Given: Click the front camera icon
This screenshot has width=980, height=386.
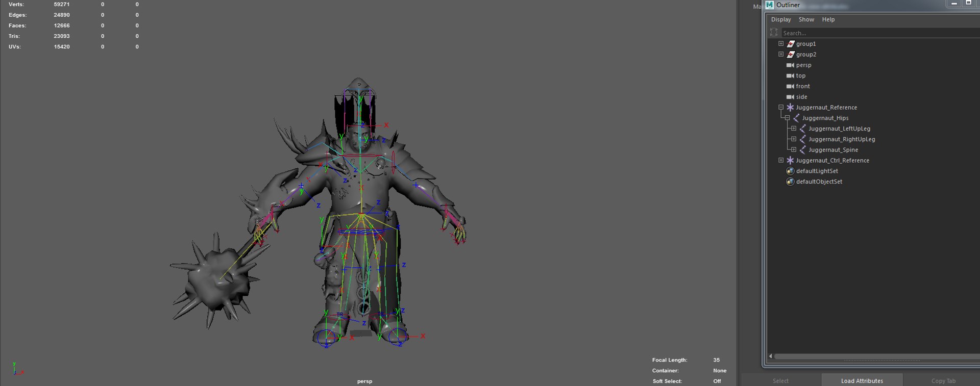Looking at the screenshot, I should 790,86.
